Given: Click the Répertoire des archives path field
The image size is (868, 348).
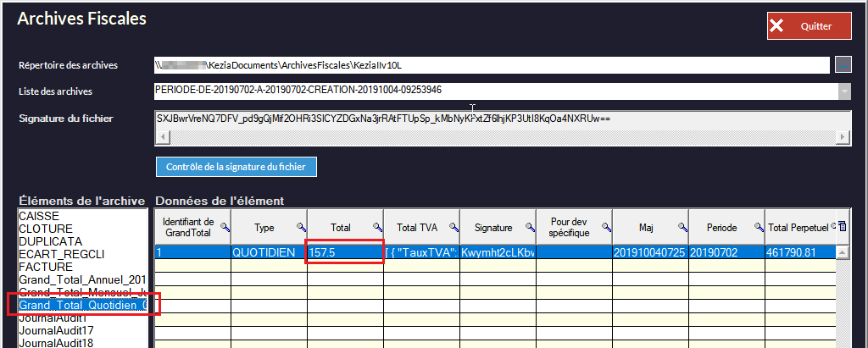Looking at the screenshot, I should tap(492, 65).
